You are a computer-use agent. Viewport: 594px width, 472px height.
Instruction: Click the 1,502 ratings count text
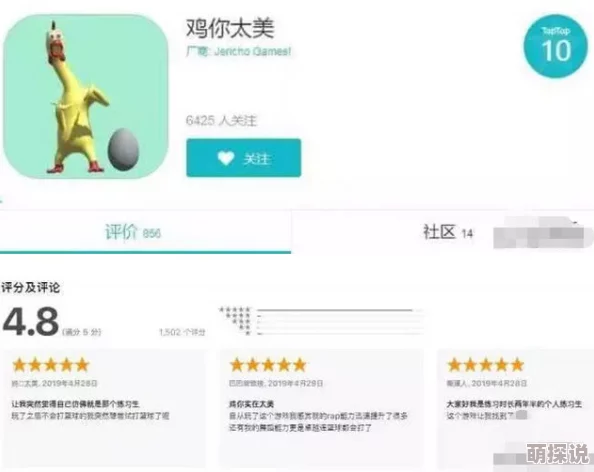(182, 332)
